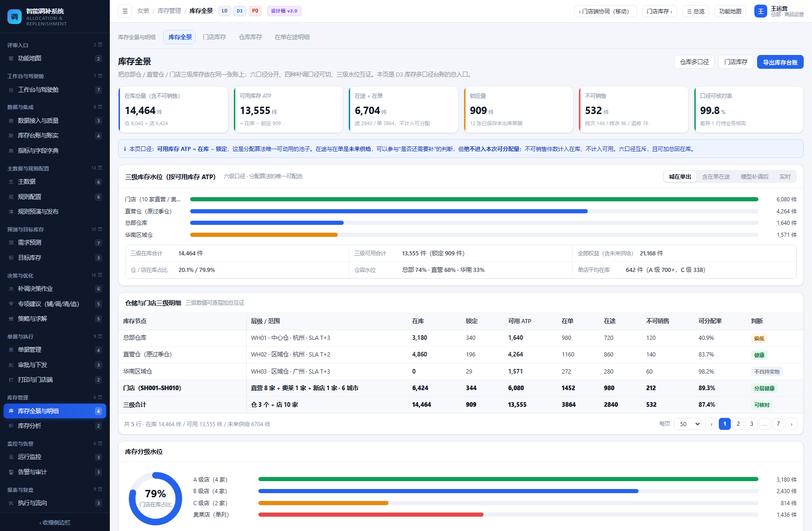Viewport: 812px width, 531px height.
Task: Open 专项建议 (铺/调/清/追) sidebar item
Action: tap(55, 304)
